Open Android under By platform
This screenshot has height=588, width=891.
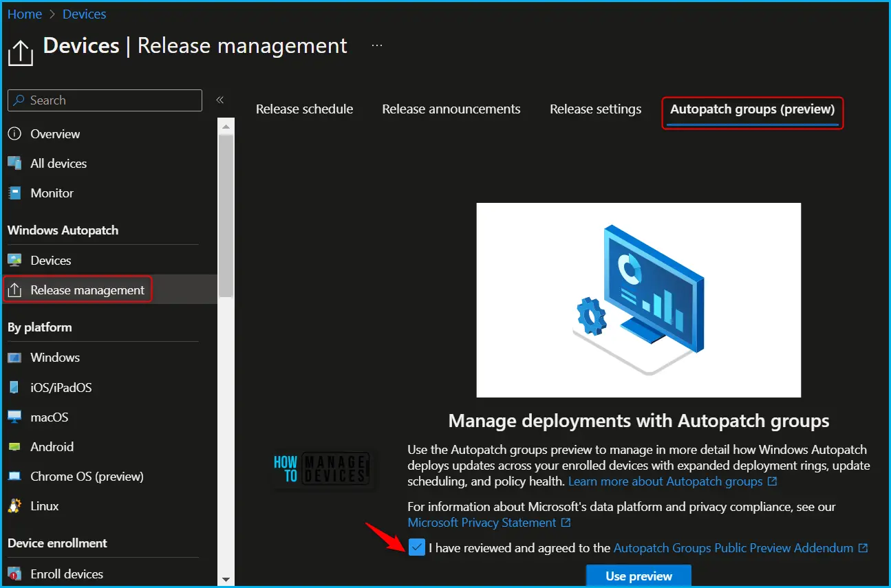(x=52, y=447)
